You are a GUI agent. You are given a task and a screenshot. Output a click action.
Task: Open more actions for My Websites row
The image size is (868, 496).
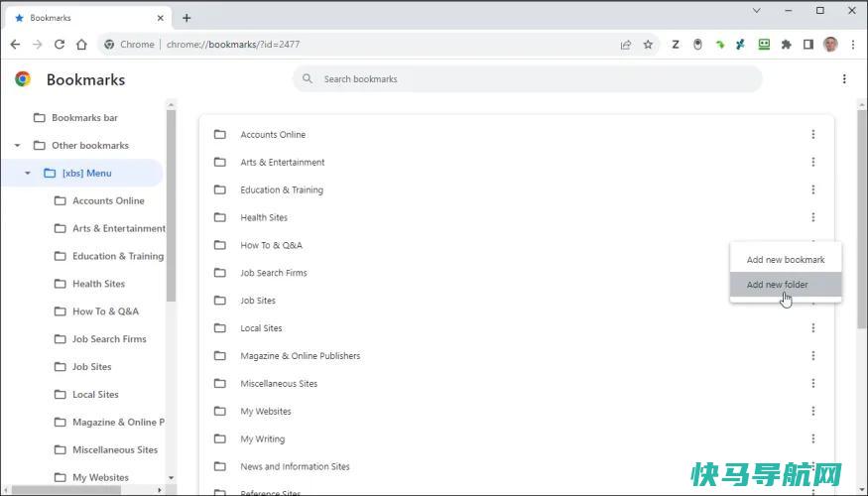[813, 412]
